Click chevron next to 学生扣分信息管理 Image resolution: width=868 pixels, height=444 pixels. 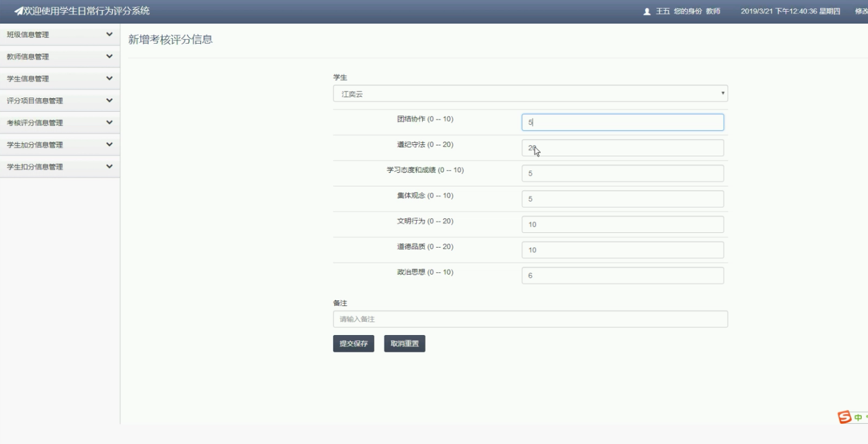click(109, 166)
